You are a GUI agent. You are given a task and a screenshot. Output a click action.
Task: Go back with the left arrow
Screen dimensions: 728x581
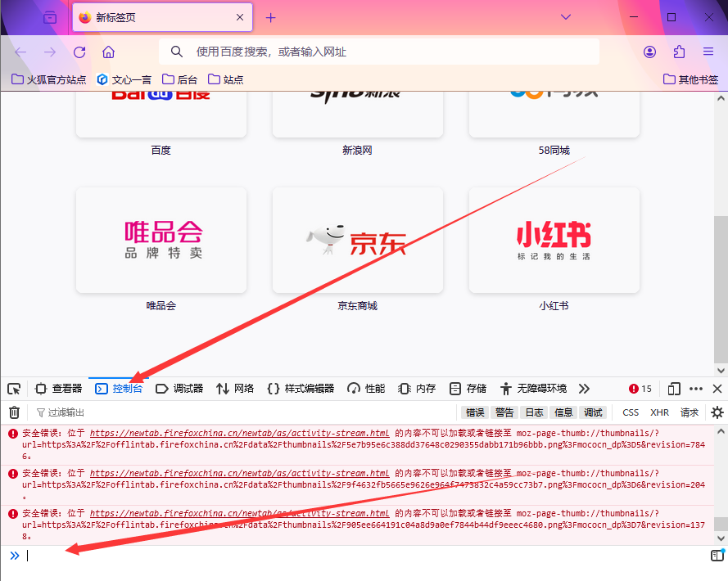(x=21, y=52)
